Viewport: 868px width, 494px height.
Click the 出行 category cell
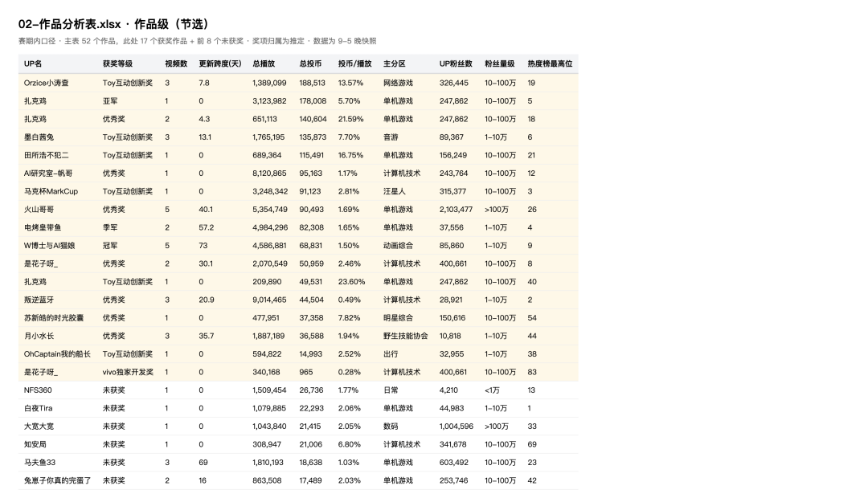point(391,354)
